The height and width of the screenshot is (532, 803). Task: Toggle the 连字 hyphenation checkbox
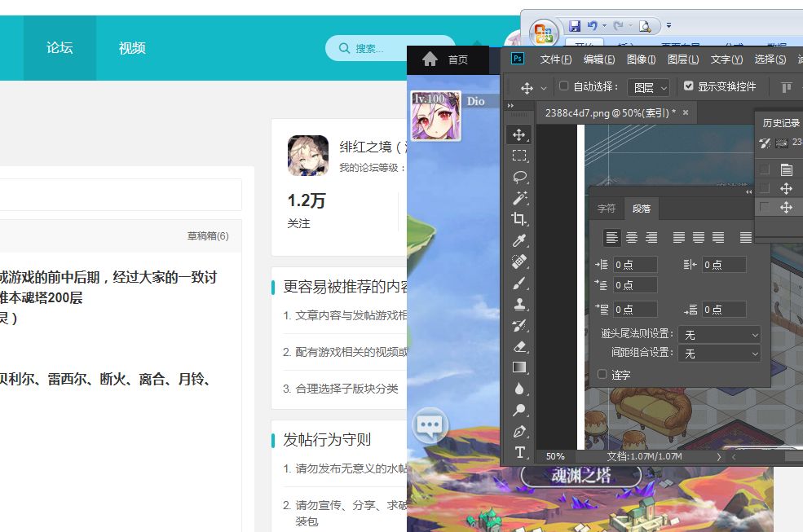click(602, 374)
